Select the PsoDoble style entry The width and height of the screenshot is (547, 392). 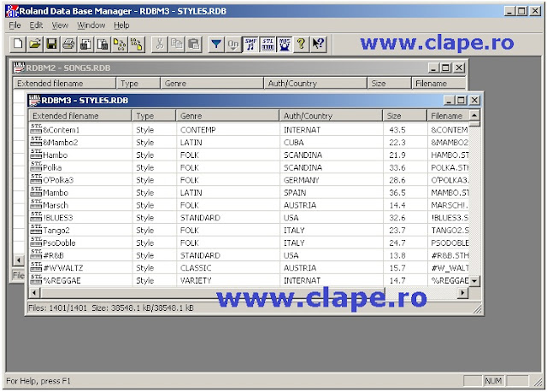point(53,243)
